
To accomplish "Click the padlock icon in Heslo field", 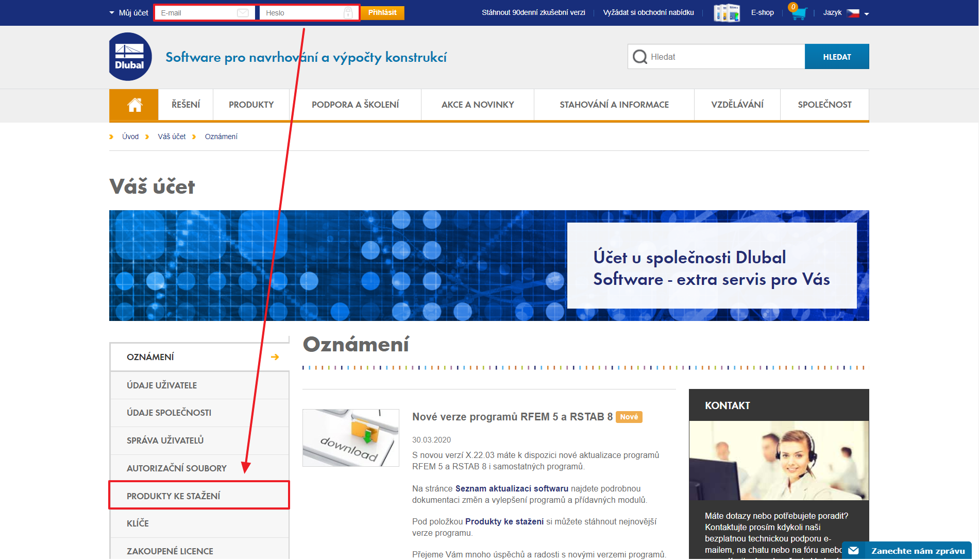I will (348, 13).
